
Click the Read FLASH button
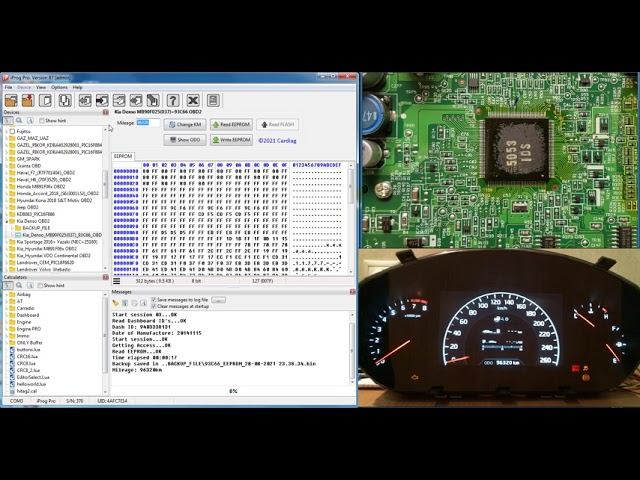278,124
